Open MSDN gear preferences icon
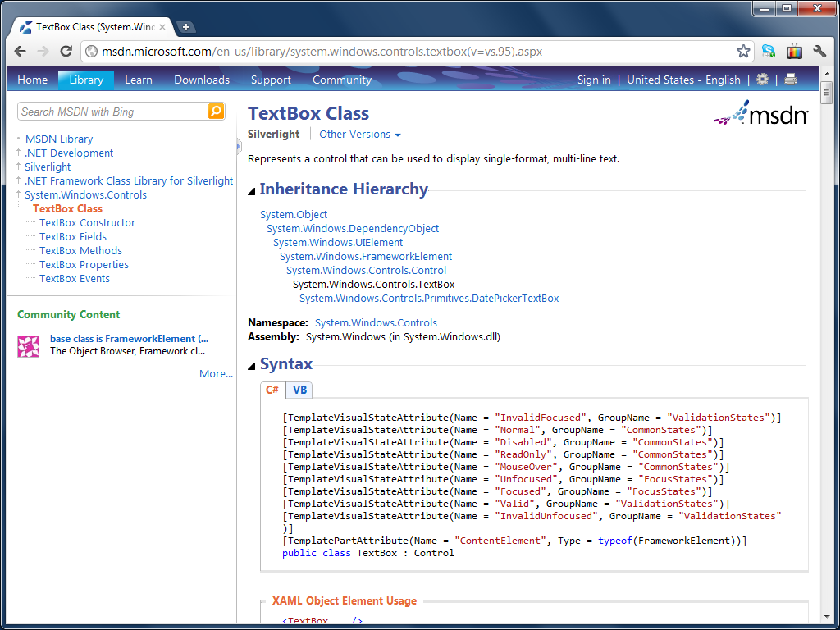The image size is (840, 630). (762, 80)
